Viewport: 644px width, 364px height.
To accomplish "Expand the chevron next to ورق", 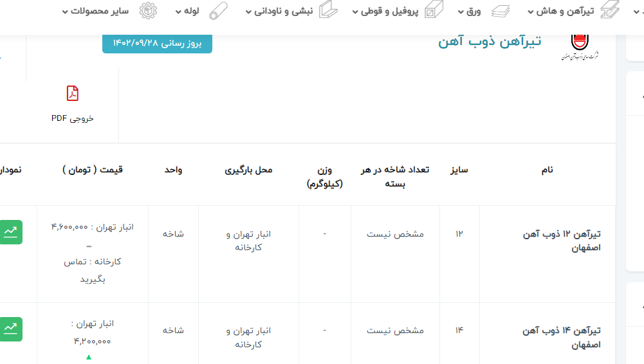I will pos(461,12).
